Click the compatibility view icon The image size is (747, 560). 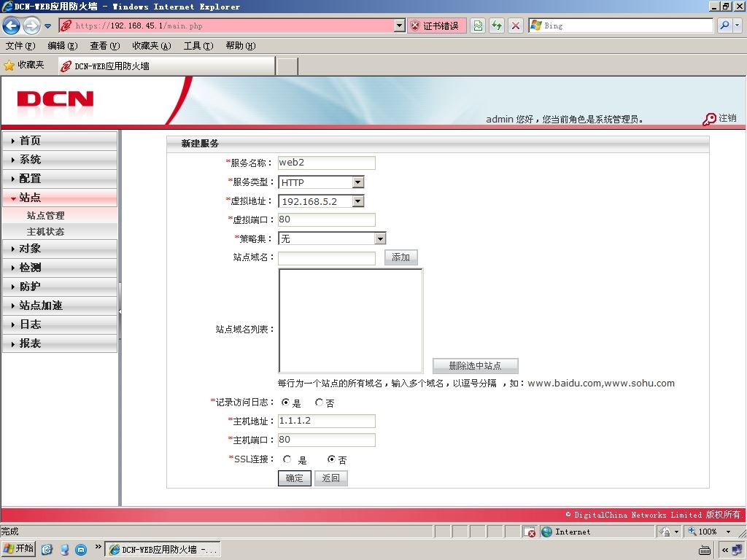pyautogui.click(x=478, y=26)
